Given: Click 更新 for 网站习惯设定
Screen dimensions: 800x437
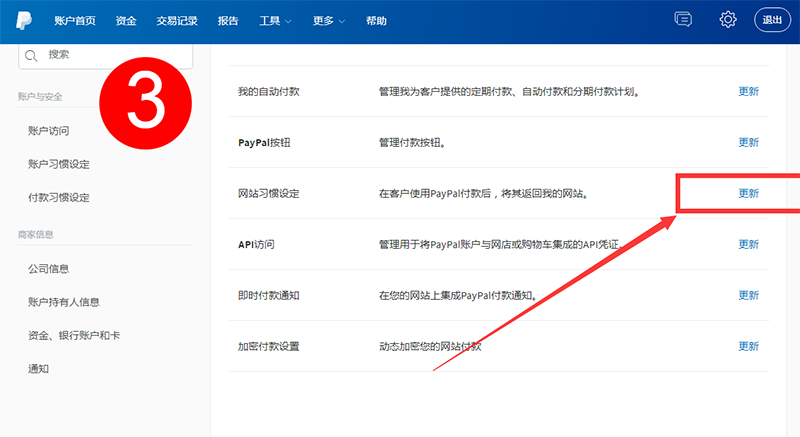Looking at the screenshot, I should (748, 193).
